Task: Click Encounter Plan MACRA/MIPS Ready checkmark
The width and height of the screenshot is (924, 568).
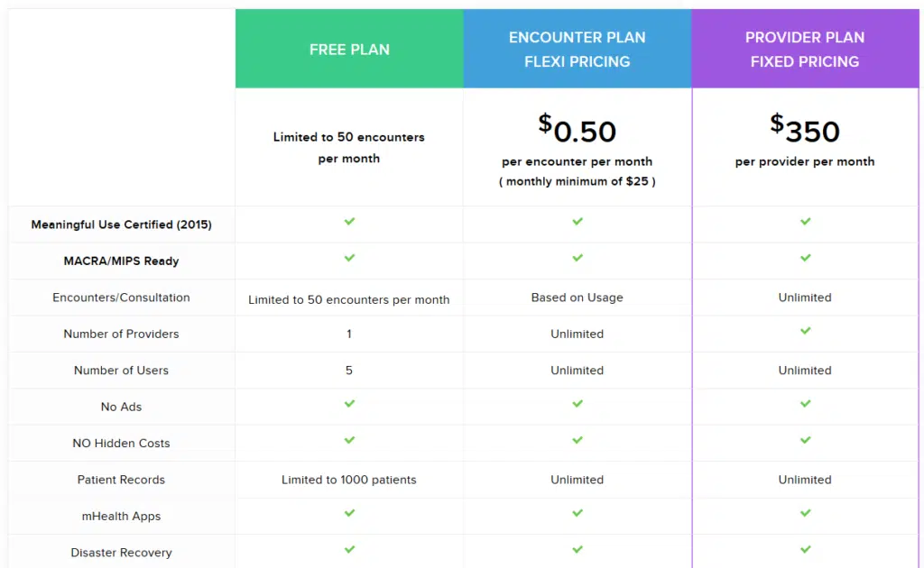Action: (577, 259)
